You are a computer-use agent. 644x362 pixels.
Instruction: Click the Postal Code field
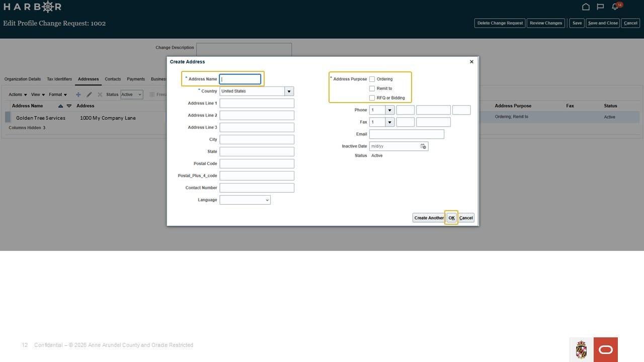pos(257,163)
